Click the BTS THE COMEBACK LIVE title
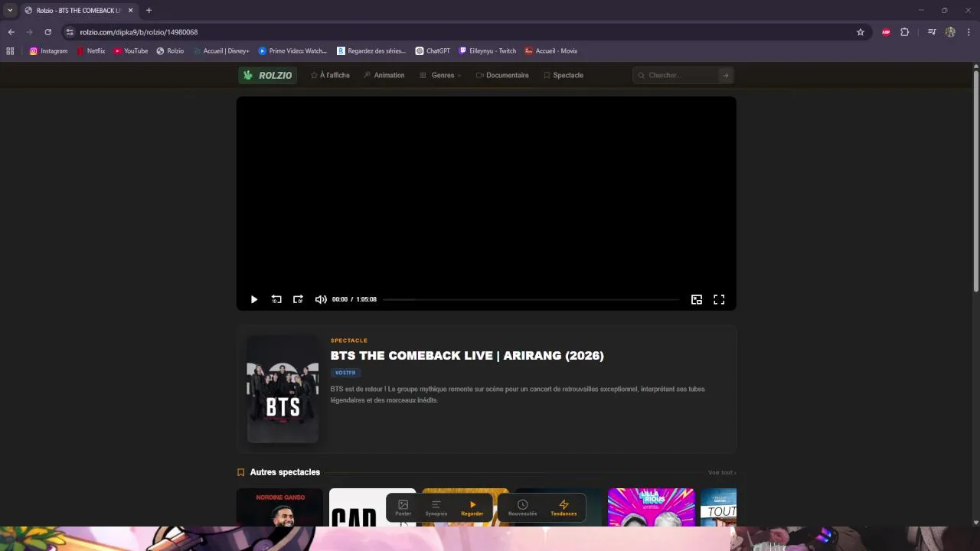Image resolution: width=980 pixels, height=551 pixels. (467, 356)
